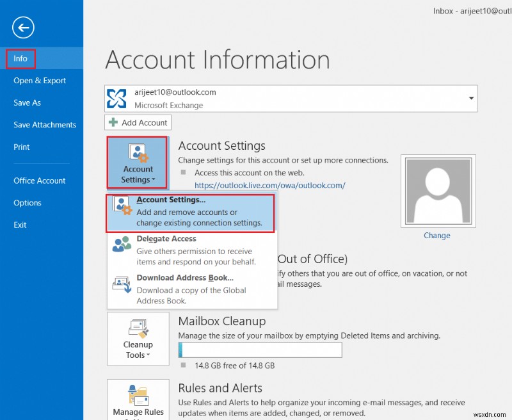The image size is (512, 420).
Task: Click the Add Account button
Action: pyautogui.click(x=137, y=122)
